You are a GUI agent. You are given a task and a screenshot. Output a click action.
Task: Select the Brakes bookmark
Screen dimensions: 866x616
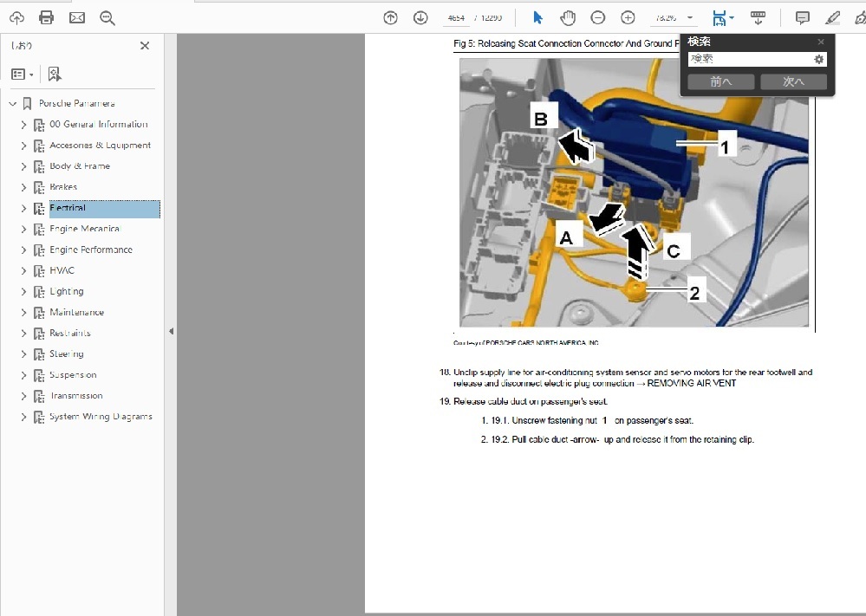click(x=63, y=187)
